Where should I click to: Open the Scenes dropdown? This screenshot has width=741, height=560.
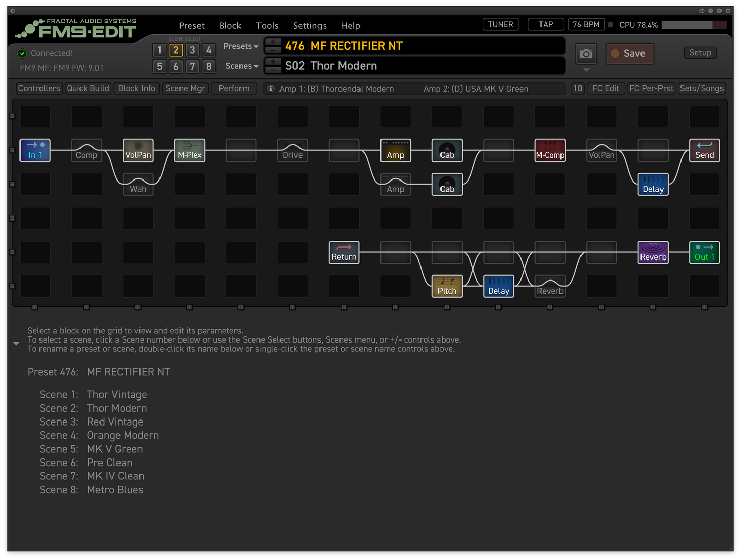tap(242, 66)
